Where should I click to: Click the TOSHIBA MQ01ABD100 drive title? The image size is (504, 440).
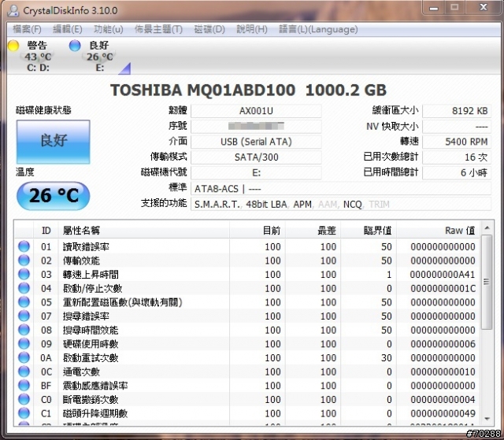248,90
